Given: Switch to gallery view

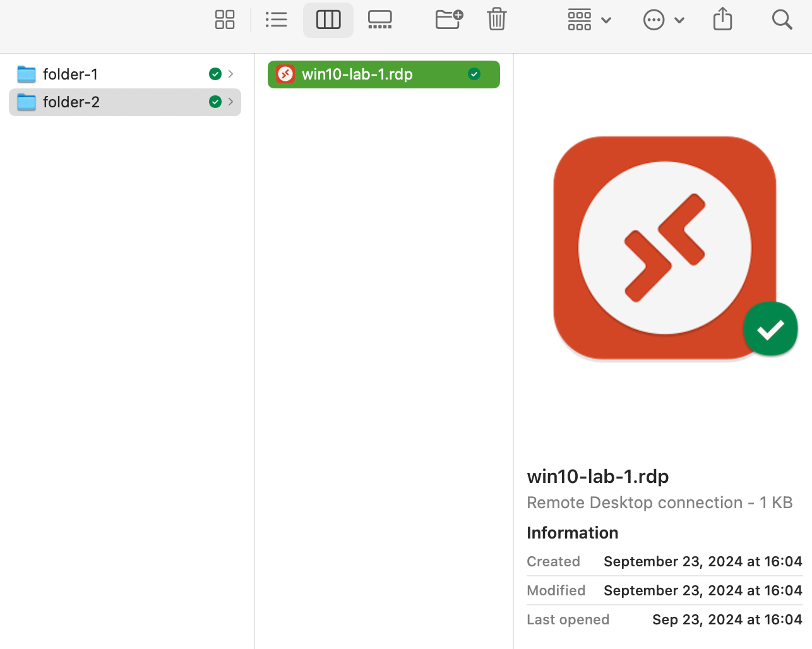Looking at the screenshot, I should pos(380,20).
